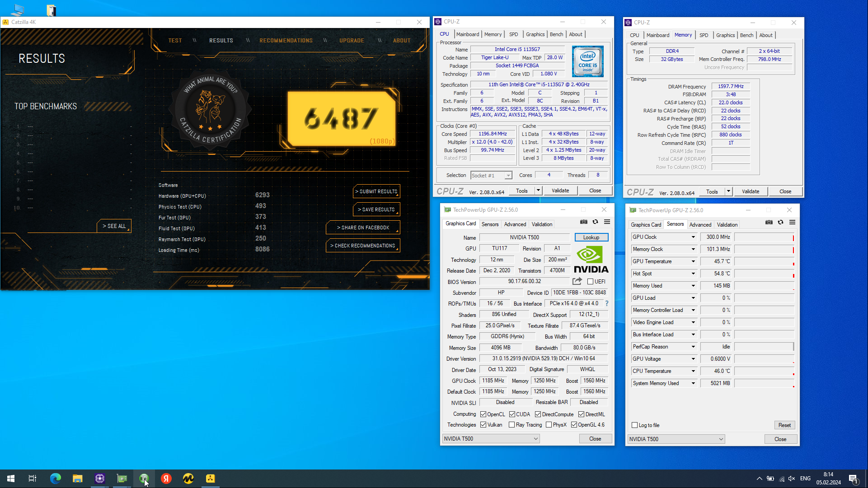Toggle Vulkan checkbox
Image resolution: width=868 pixels, height=488 pixels.
(483, 425)
